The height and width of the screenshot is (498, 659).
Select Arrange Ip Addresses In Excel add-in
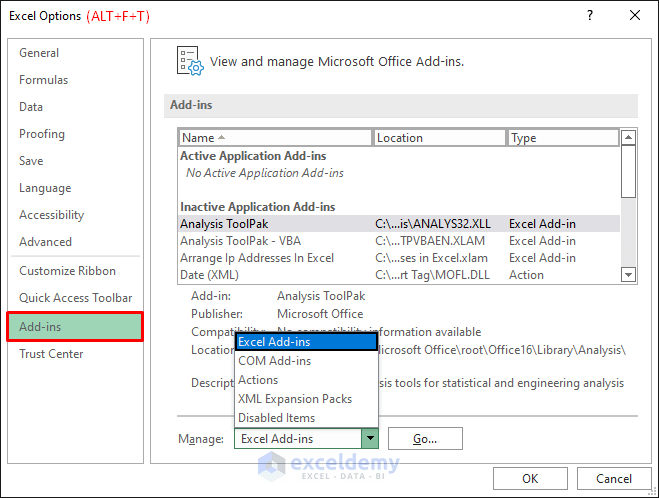click(257, 258)
